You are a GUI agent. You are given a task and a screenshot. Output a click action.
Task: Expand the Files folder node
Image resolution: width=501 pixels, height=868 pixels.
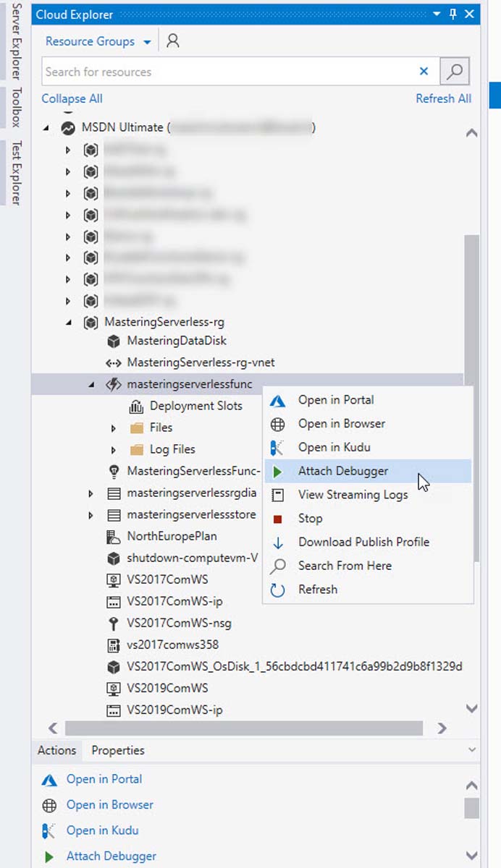click(x=113, y=428)
